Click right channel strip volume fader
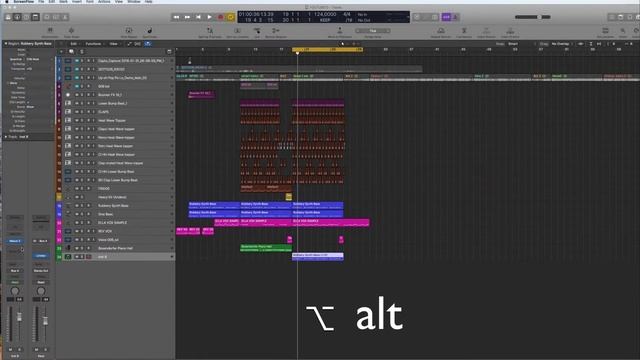 (x=45, y=320)
